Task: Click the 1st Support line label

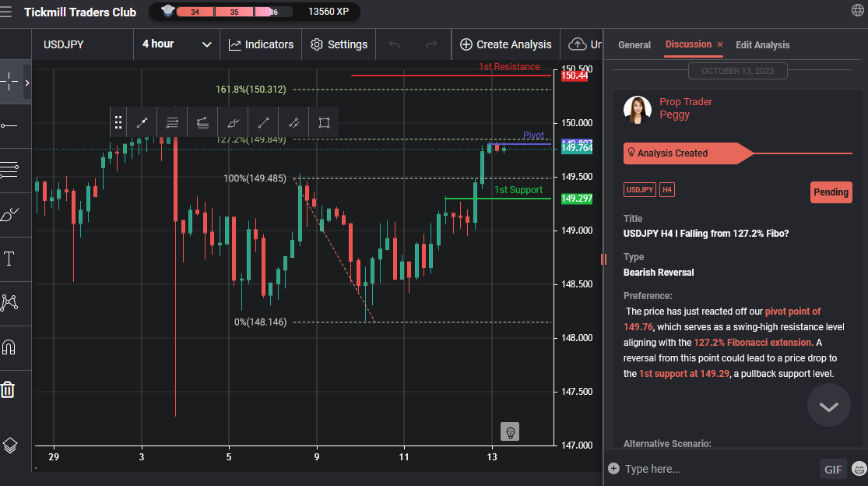Action: click(518, 190)
